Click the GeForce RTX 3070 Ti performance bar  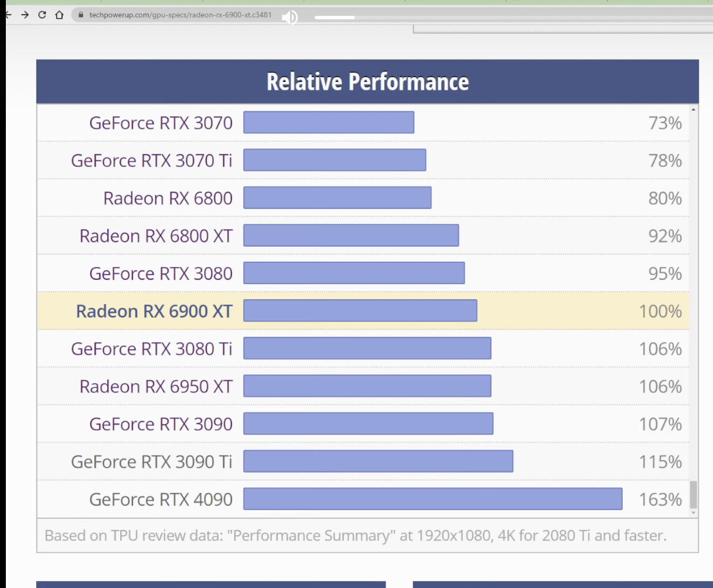pos(335,160)
